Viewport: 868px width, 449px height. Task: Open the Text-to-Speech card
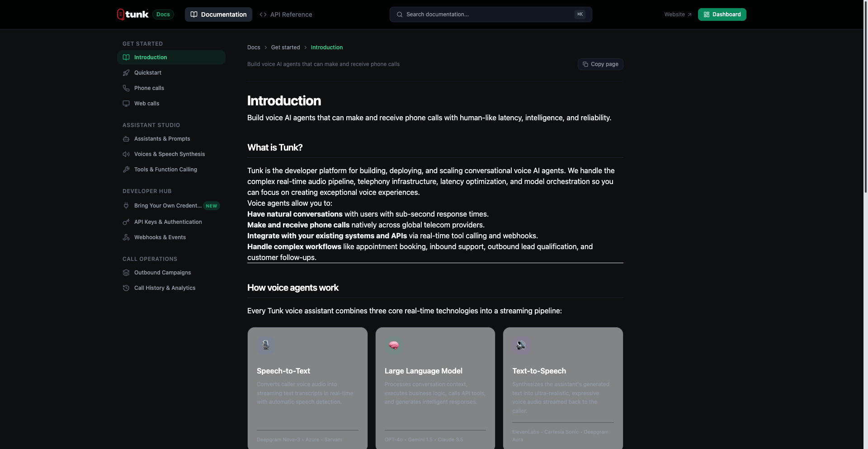[563, 388]
